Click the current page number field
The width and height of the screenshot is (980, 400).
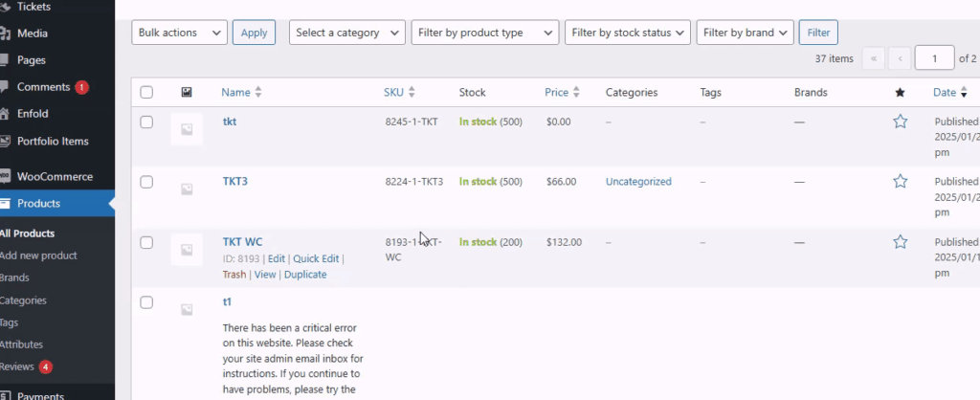[934, 59]
